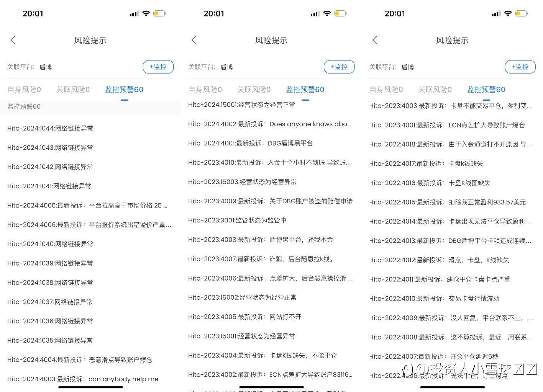Tap back arrow in right phone screen
Image resolution: width=543 pixels, height=392 pixels.
point(375,40)
